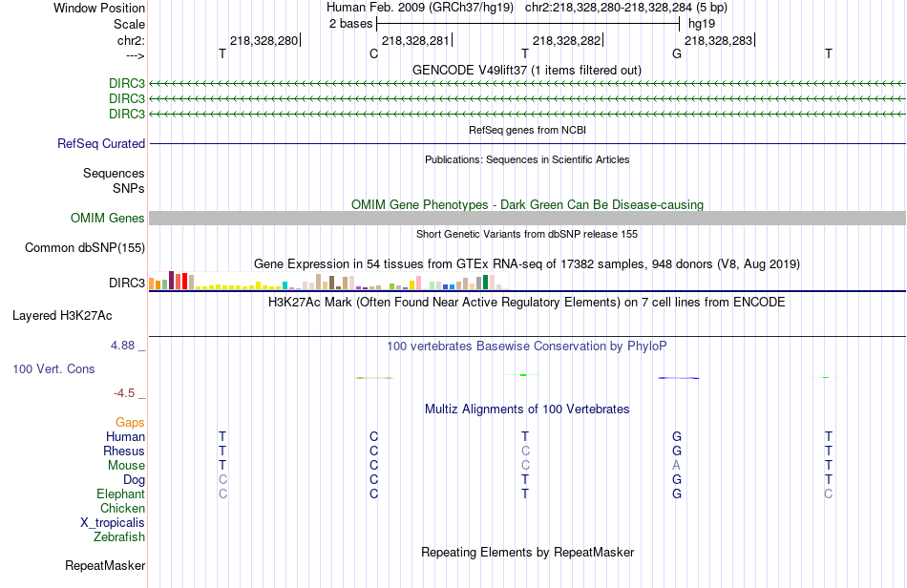
Task: Click base C in the reference sequence row
Action: click(x=373, y=53)
